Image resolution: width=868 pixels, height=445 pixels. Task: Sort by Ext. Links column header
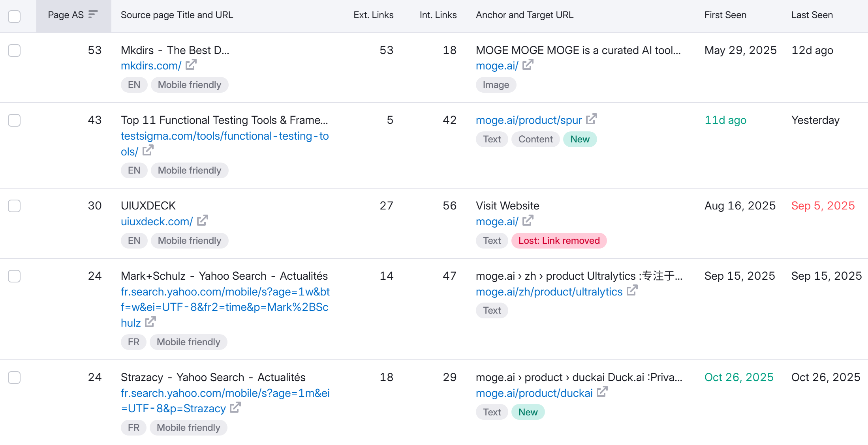[373, 15]
